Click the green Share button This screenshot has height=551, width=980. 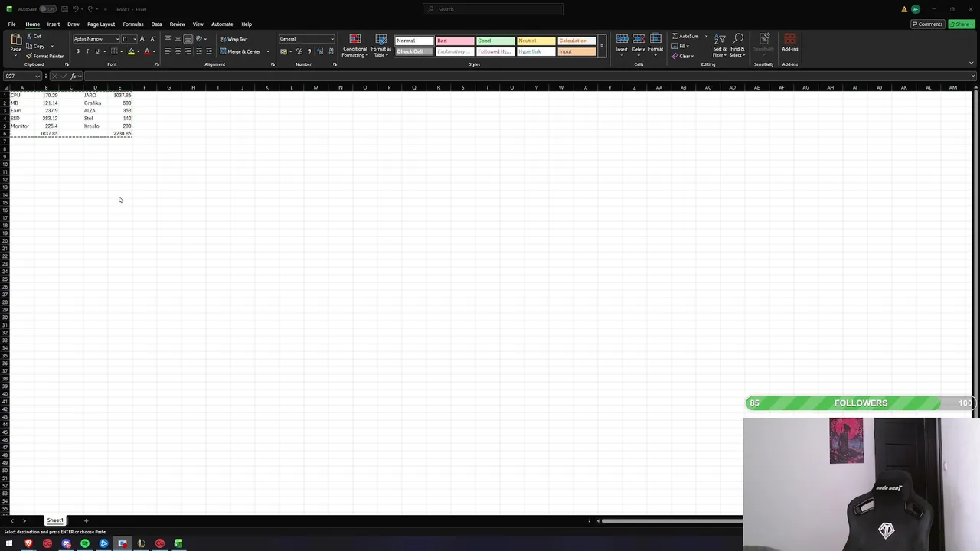961,24
